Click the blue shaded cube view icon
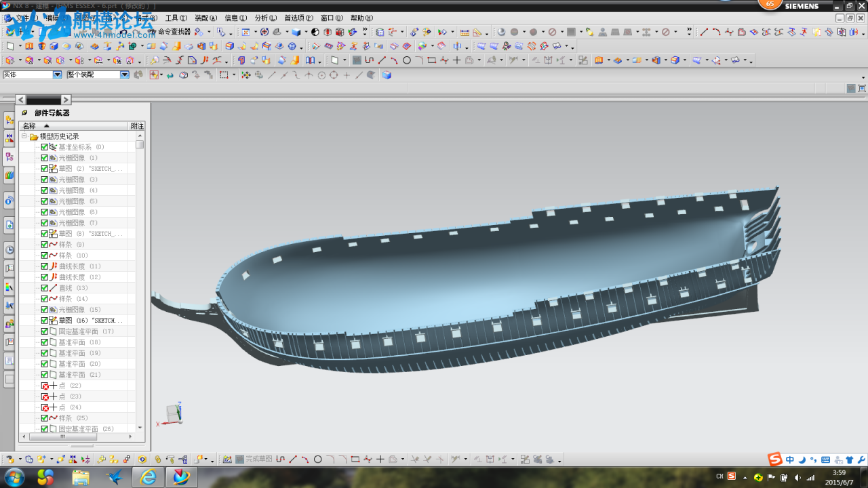The width and height of the screenshot is (868, 488). [296, 32]
